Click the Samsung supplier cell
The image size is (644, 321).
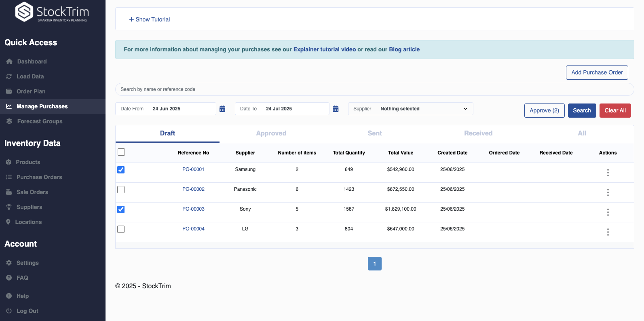click(245, 169)
